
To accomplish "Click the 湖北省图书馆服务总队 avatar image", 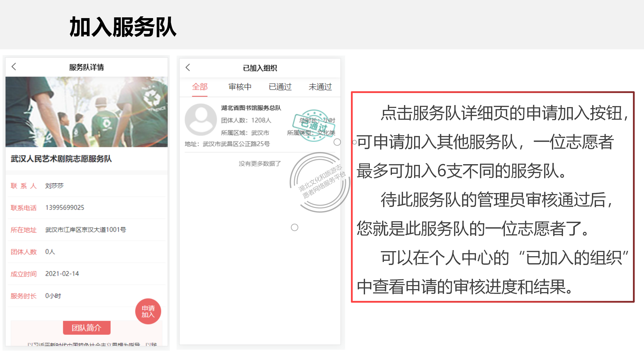I will (x=201, y=119).
